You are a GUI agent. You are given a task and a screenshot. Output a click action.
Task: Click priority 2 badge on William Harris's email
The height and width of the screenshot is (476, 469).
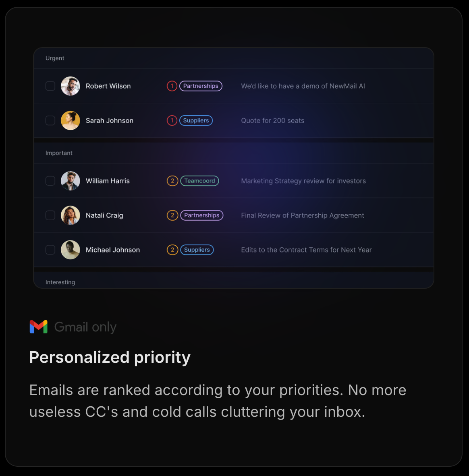point(172,181)
